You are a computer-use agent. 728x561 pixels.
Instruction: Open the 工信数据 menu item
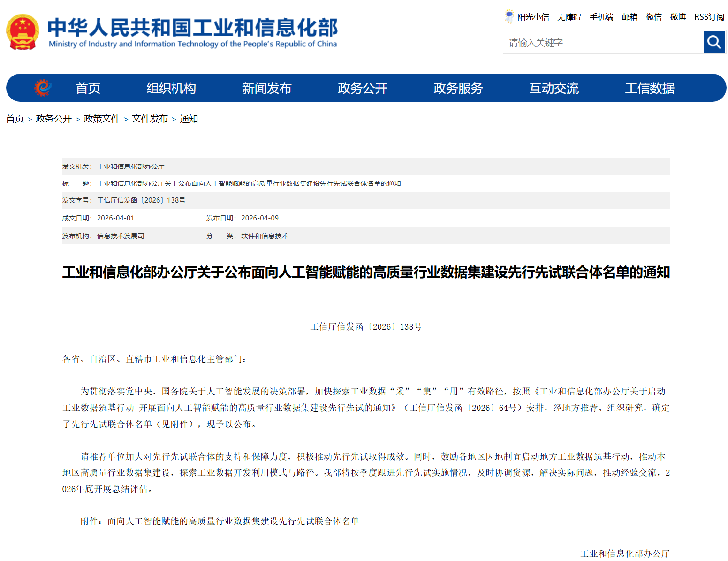click(x=649, y=88)
